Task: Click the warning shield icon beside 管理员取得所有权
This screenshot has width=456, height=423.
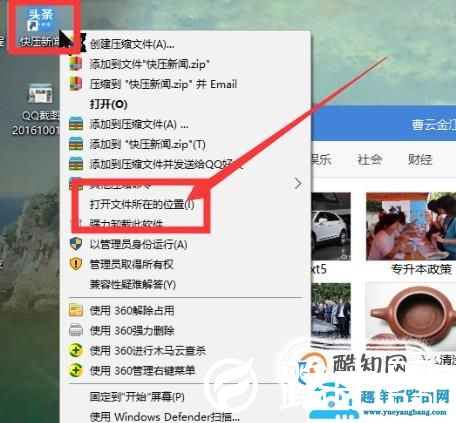Action: [76, 264]
